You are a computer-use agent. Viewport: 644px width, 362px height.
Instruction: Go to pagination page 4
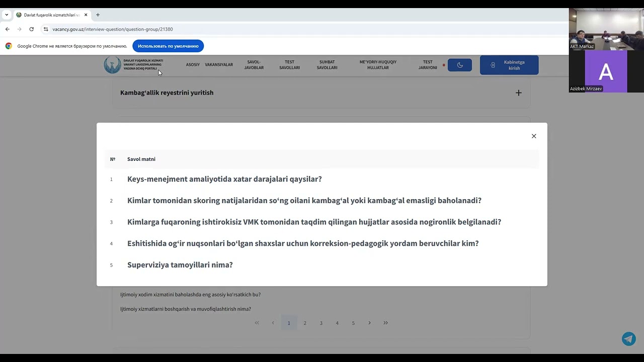(x=337, y=323)
